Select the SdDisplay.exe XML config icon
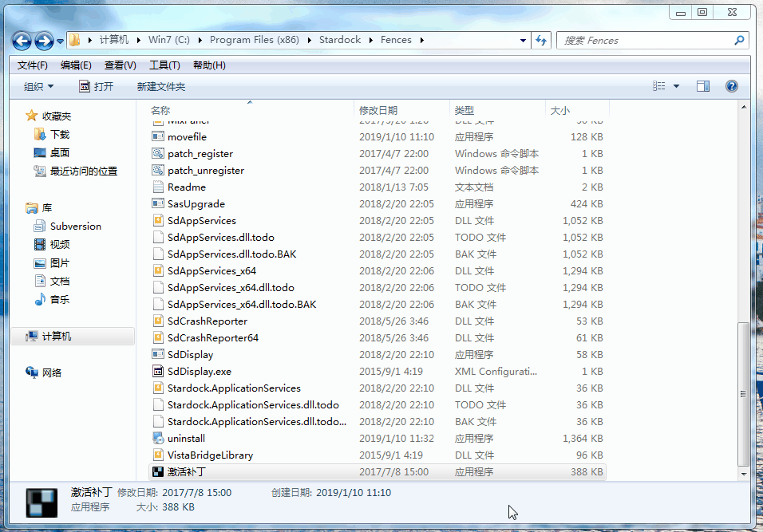 [x=158, y=372]
